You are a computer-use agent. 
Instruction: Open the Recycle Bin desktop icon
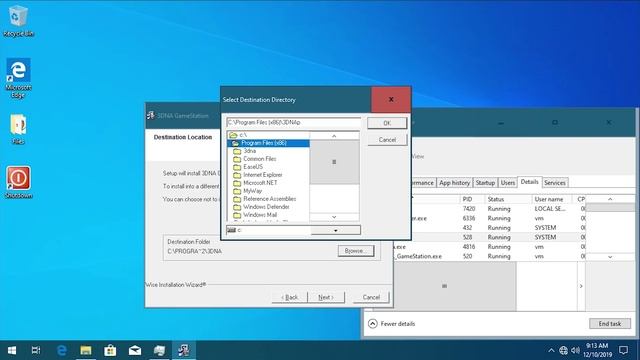pyautogui.click(x=18, y=21)
